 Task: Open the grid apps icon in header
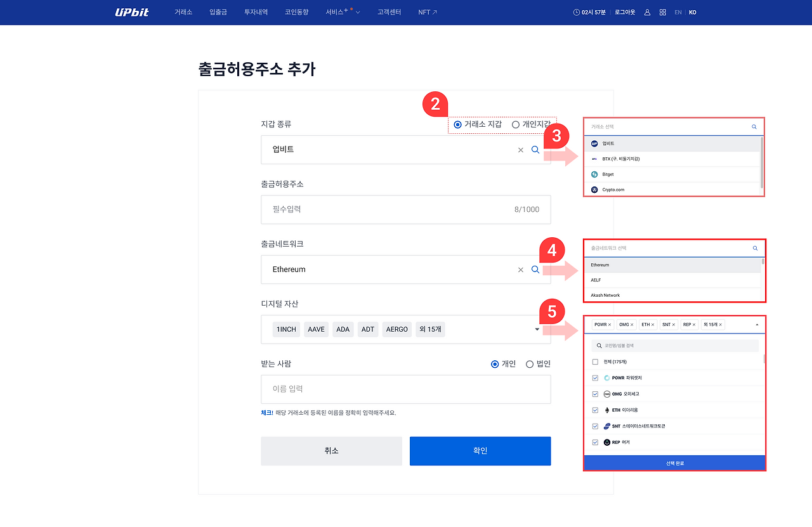(x=663, y=12)
